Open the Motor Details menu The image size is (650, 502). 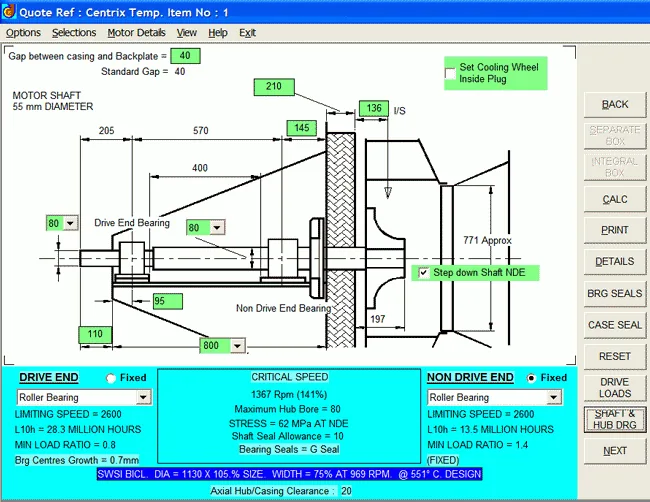[136, 33]
